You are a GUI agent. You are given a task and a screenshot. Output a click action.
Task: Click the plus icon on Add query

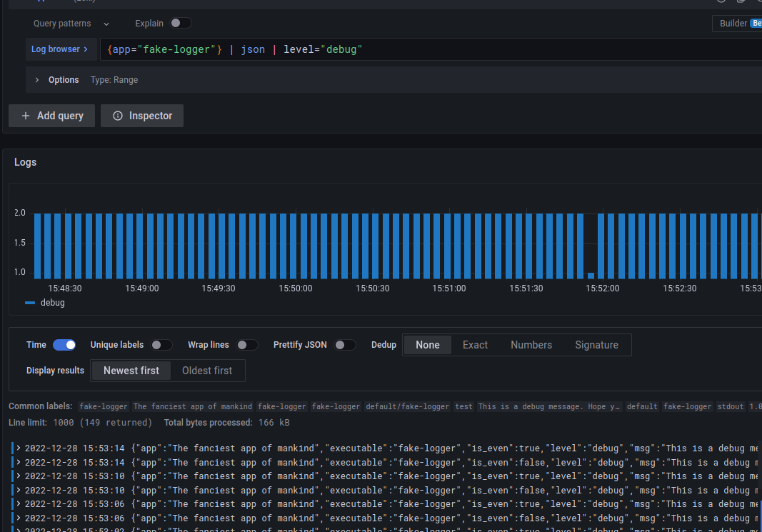tap(26, 116)
